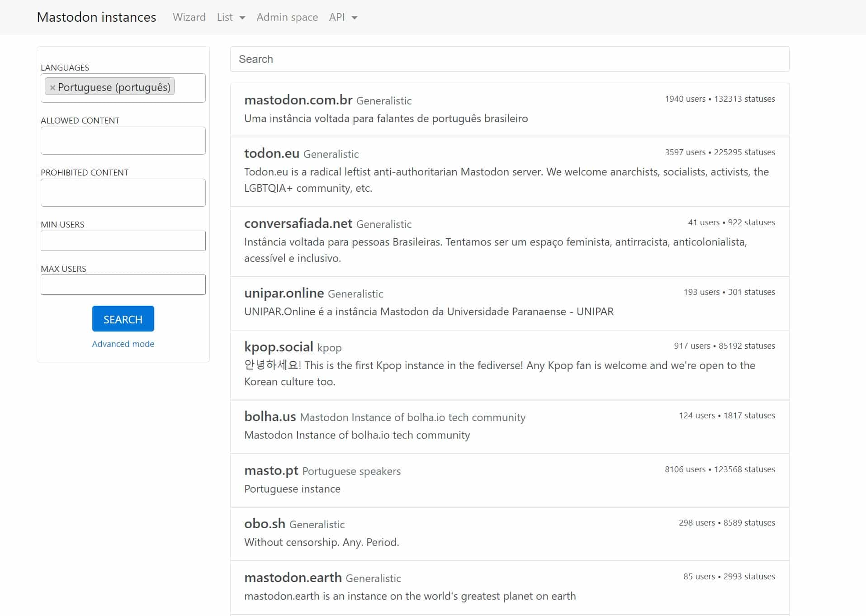Focus the Min Users input
This screenshot has width=866, height=616.
[x=123, y=241]
